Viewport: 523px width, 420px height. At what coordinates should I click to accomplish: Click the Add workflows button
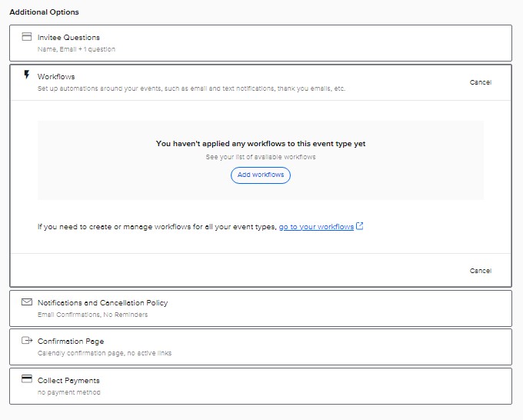tap(261, 175)
